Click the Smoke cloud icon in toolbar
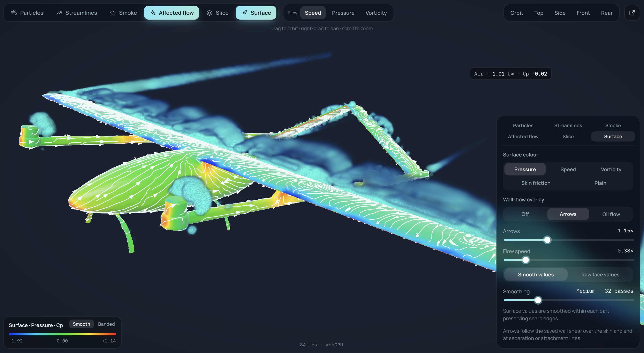This screenshot has width=644, height=353. tap(113, 13)
